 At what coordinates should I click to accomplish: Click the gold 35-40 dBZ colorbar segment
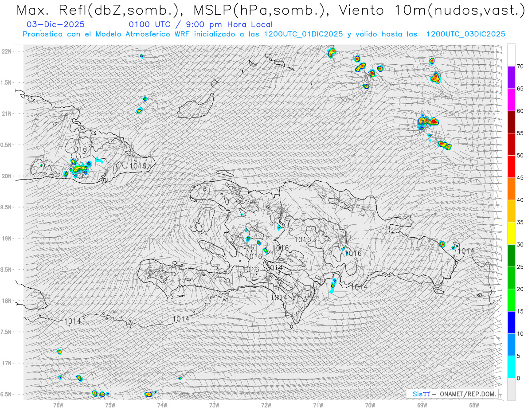point(511,211)
